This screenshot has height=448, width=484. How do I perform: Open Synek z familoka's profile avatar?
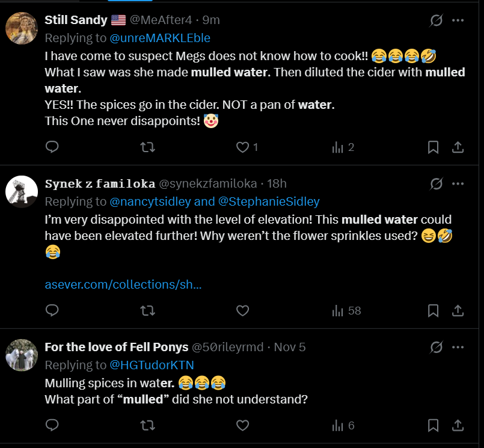(22, 192)
